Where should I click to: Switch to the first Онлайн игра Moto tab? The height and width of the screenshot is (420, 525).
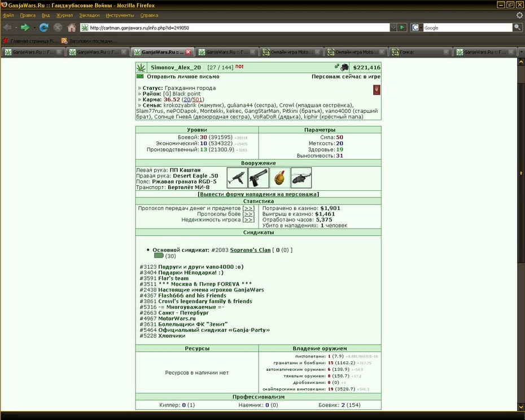tap(291, 52)
